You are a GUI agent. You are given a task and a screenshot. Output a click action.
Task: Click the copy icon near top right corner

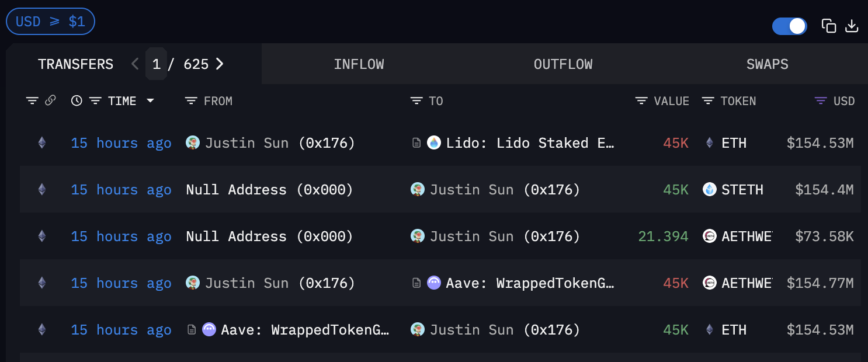coord(829,26)
